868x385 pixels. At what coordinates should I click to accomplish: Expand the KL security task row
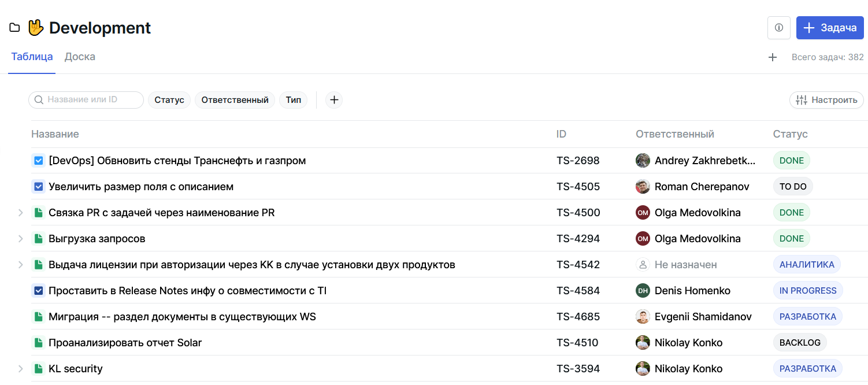click(x=20, y=369)
